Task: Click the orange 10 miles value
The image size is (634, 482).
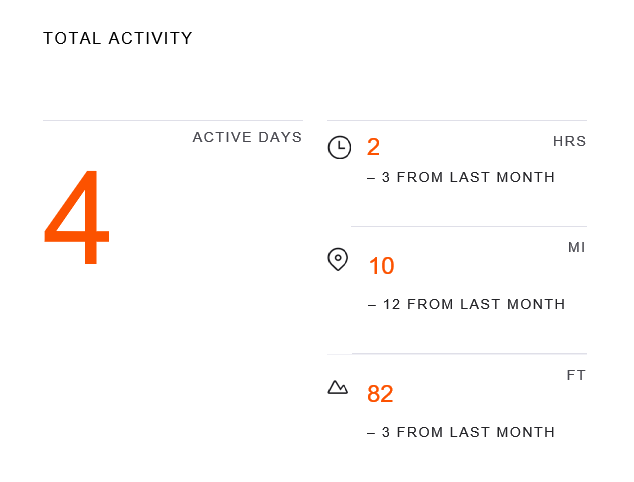Action: 381,266
